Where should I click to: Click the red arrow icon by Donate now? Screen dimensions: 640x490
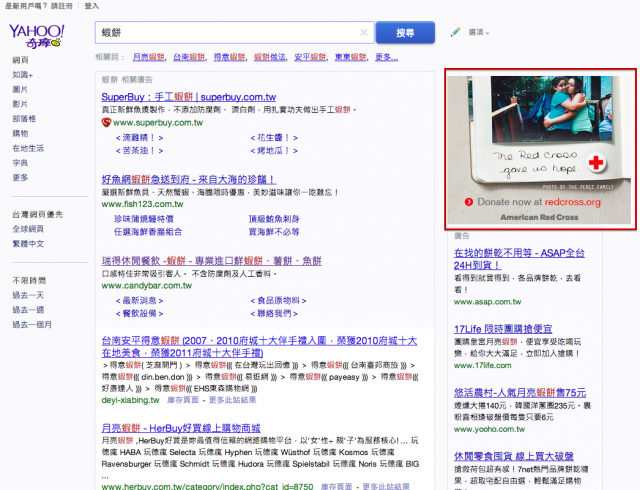469,202
